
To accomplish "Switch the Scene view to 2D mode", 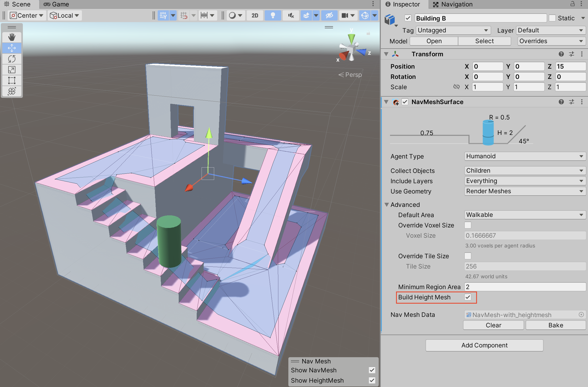I will [x=254, y=15].
